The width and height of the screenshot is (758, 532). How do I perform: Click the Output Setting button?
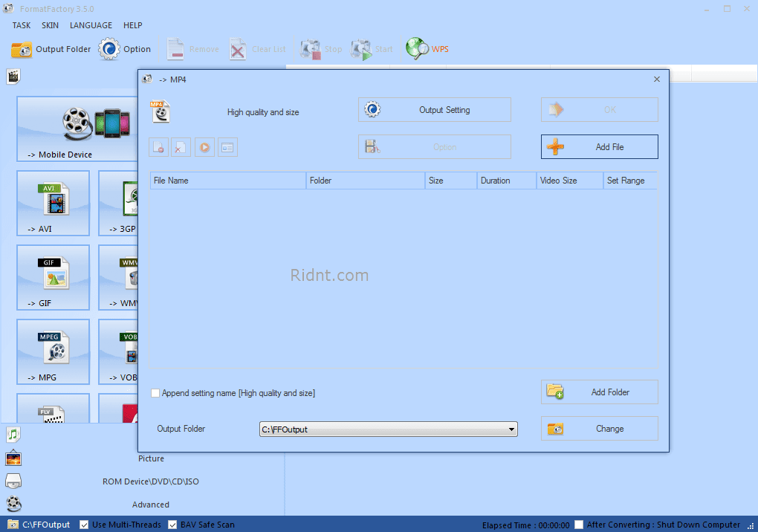[x=435, y=110]
